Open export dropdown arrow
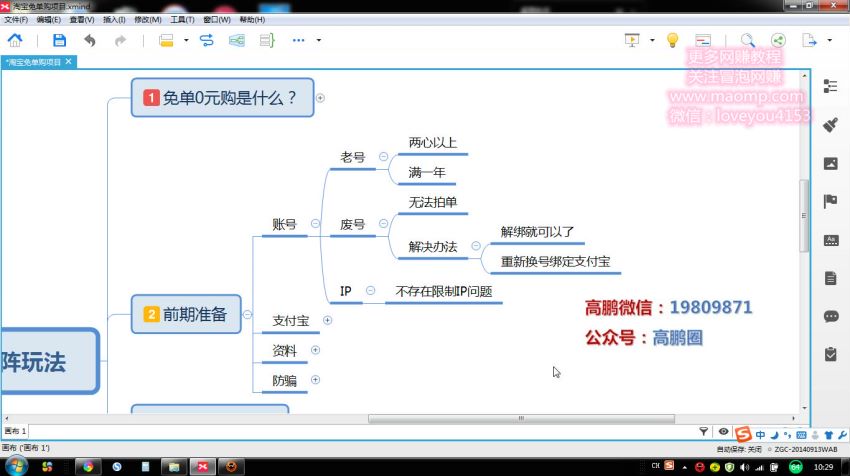 [829, 40]
